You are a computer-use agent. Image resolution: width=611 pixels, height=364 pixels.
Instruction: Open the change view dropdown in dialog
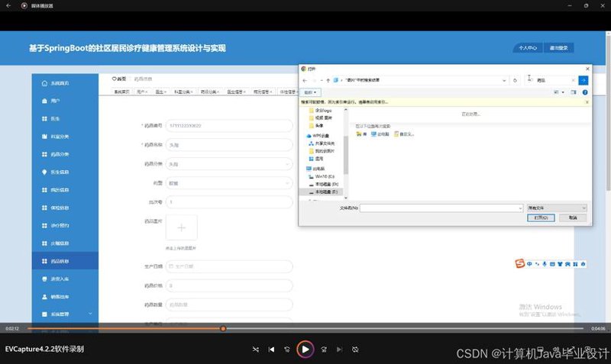point(563,92)
